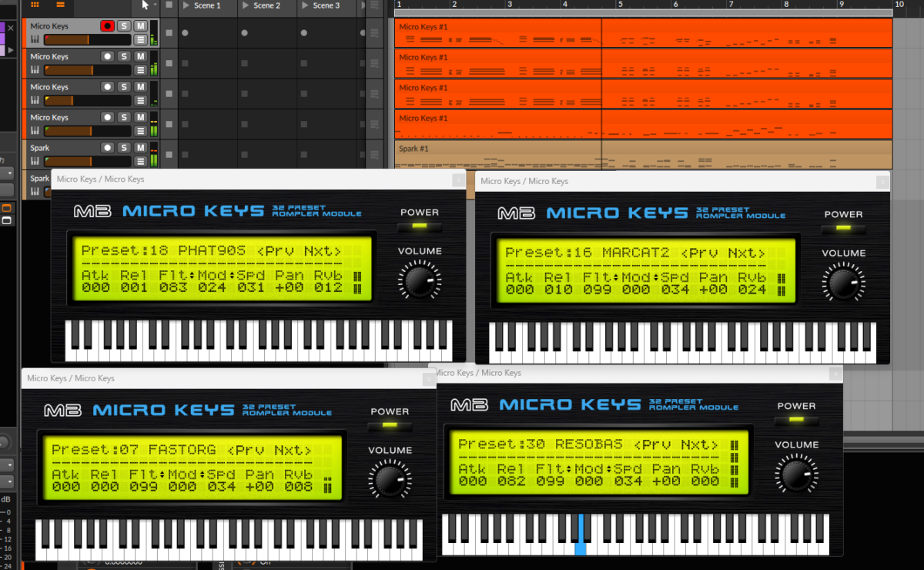Image resolution: width=924 pixels, height=570 pixels.
Task: Click the instrument icon on the upper Spark track
Action: (x=35, y=161)
